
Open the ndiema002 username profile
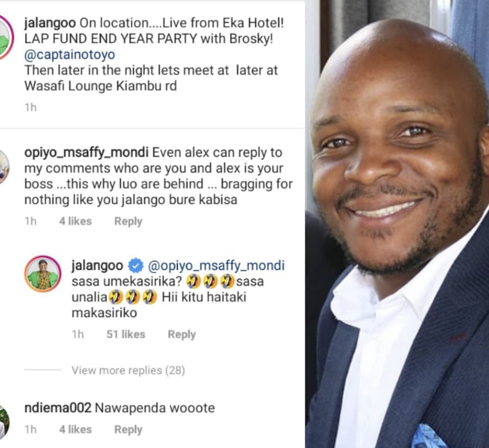tap(58, 408)
